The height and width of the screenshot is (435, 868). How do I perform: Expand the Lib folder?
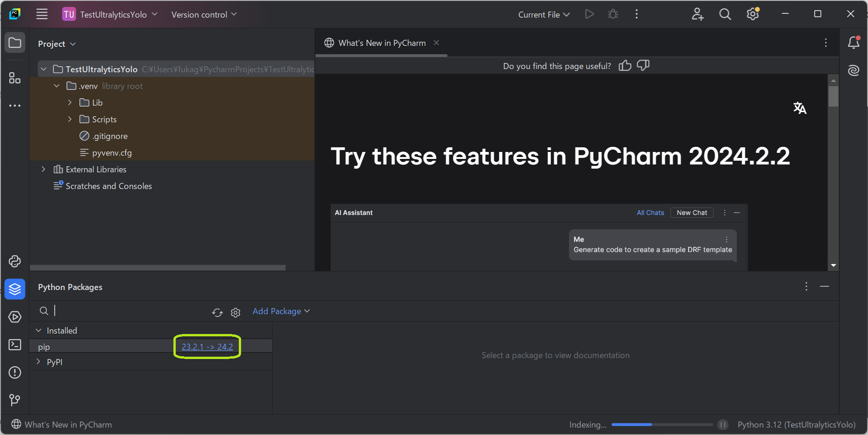pyautogui.click(x=70, y=102)
